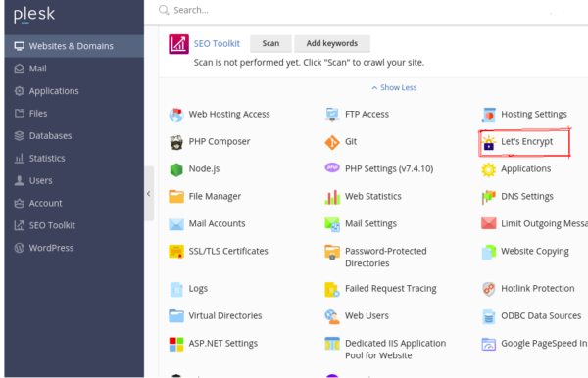Image resolution: width=588 pixels, height=378 pixels.
Task: Open DNS Settings flag icon
Action: pyautogui.click(x=488, y=197)
